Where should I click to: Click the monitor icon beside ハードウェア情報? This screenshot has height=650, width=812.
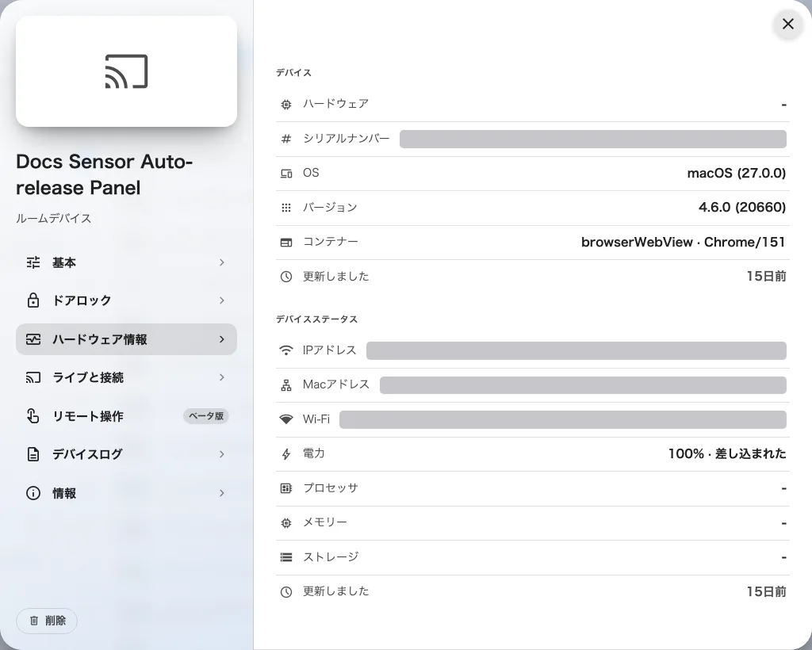coord(33,339)
